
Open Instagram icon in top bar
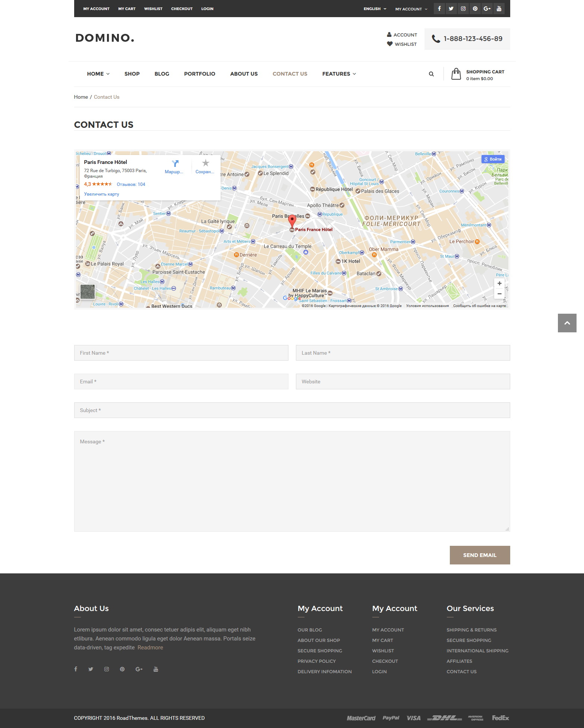[x=463, y=9]
